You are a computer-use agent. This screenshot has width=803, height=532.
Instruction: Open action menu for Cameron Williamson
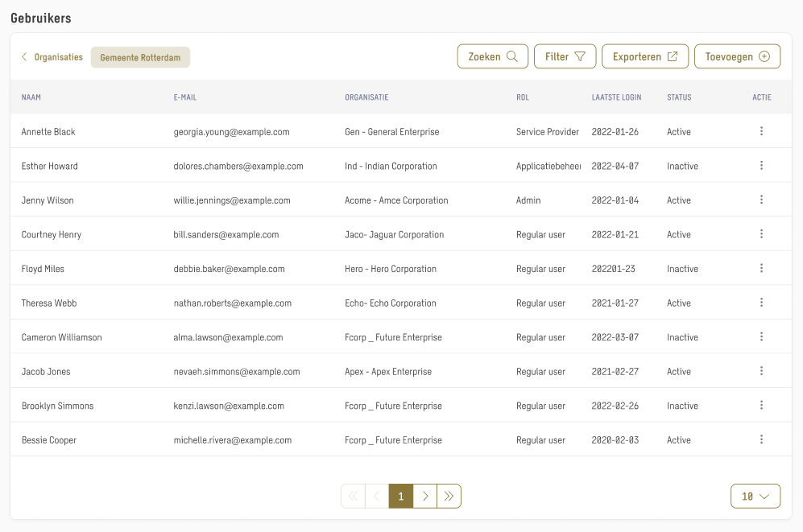761,336
